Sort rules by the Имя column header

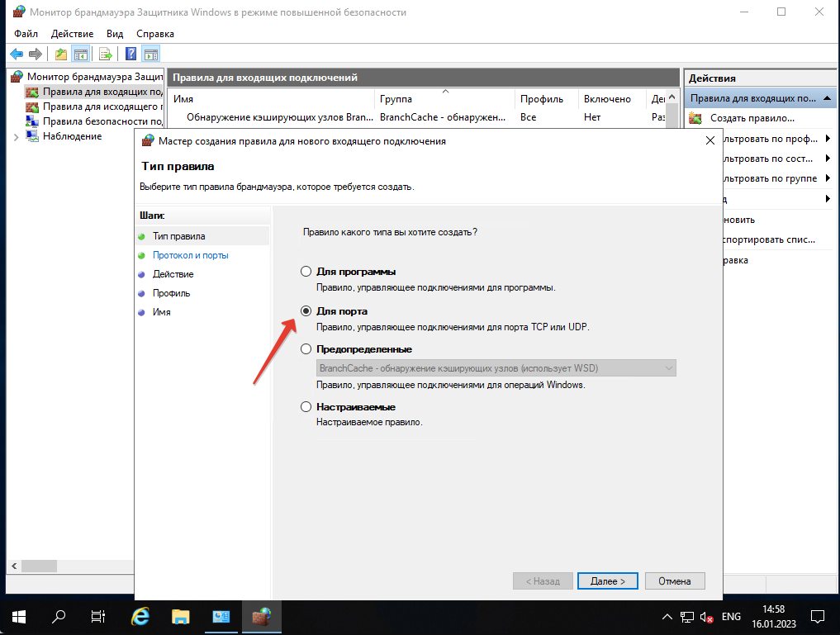(x=271, y=99)
